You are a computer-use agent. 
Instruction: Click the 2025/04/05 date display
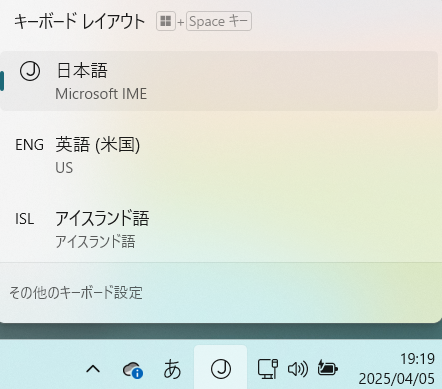click(x=396, y=379)
